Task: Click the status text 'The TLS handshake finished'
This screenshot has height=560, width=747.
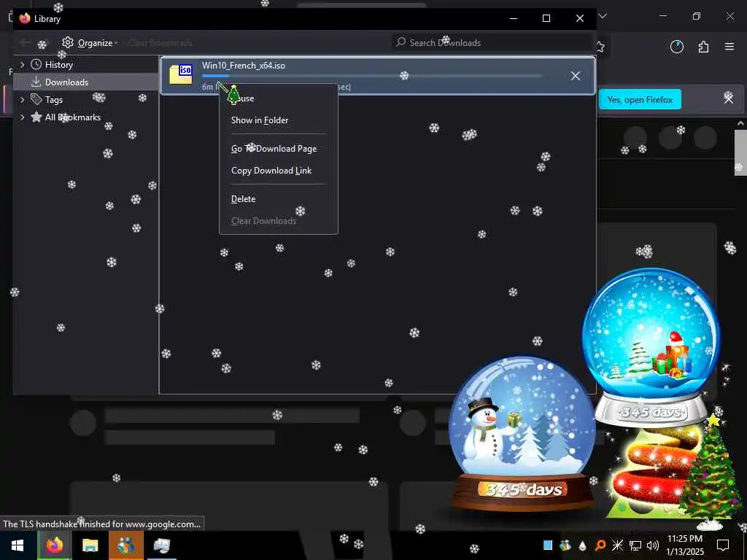Action: coord(102,524)
